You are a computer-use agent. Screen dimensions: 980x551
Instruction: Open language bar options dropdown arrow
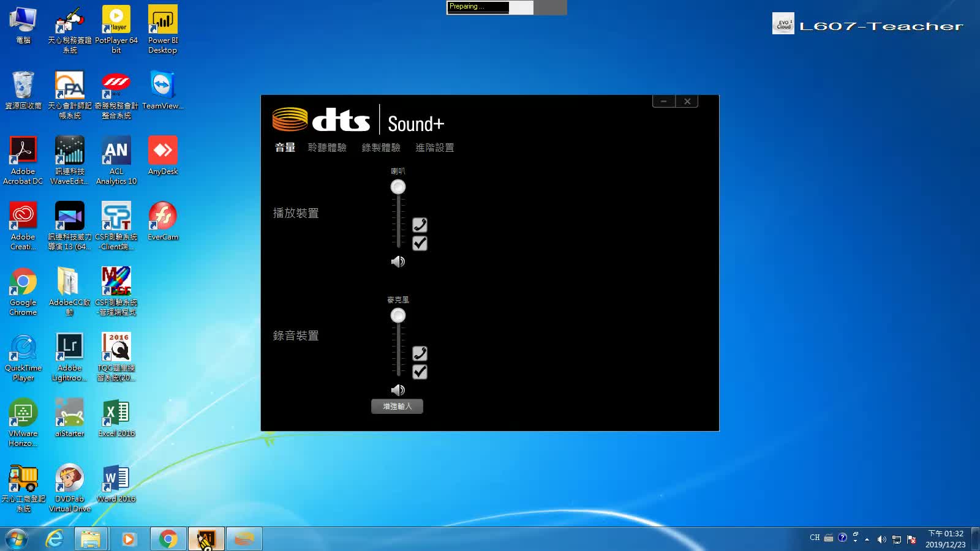click(855, 542)
